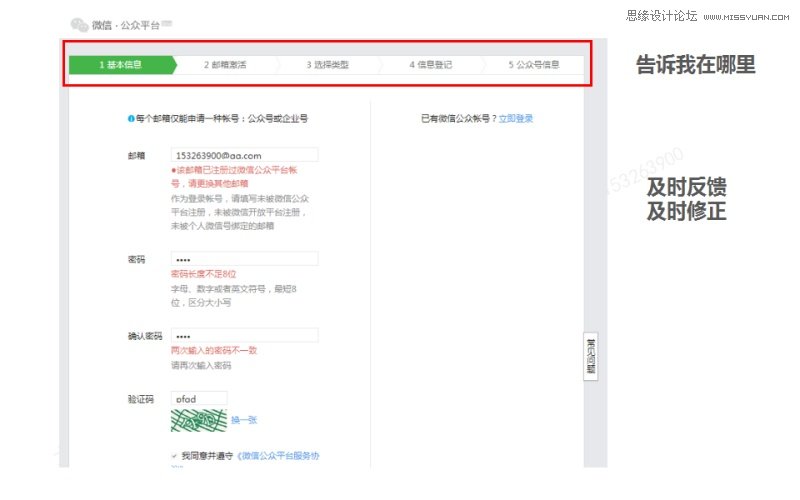This screenshot has height=500, width=800.
Task: Select step 4 信息登记 tab
Action: point(431,65)
